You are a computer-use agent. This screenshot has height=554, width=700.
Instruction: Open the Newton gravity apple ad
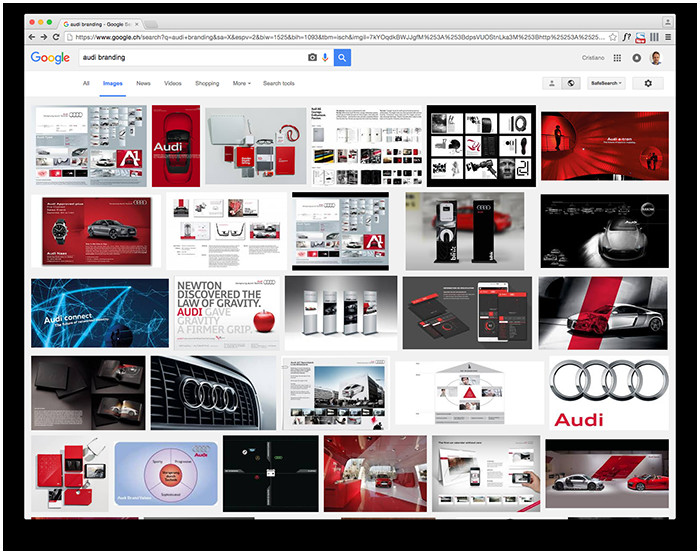point(227,313)
